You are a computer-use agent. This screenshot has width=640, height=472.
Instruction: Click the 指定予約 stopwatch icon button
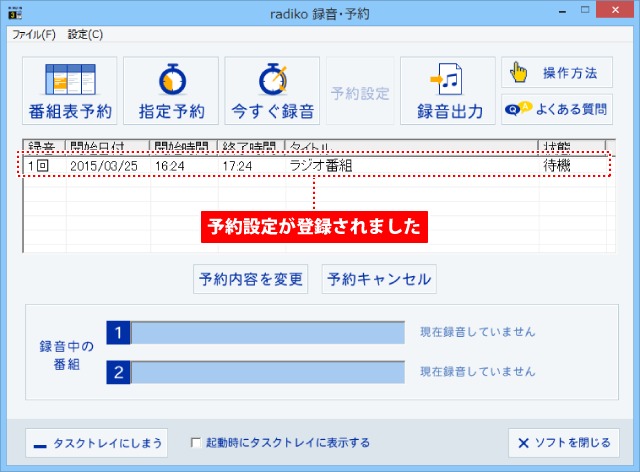pos(171,91)
